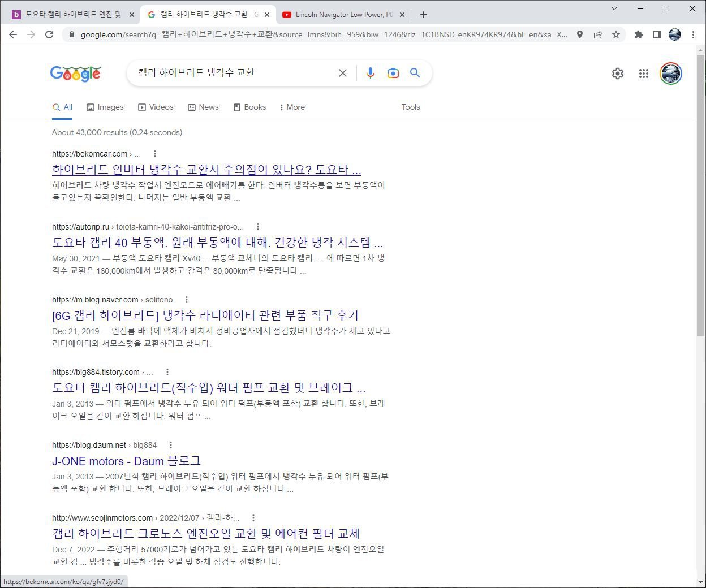Switch to Lincoln Navigator Low Power tab

(x=345, y=15)
